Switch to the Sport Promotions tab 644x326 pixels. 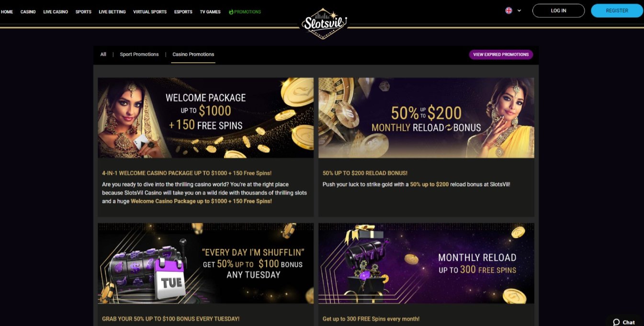coord(139,55)
